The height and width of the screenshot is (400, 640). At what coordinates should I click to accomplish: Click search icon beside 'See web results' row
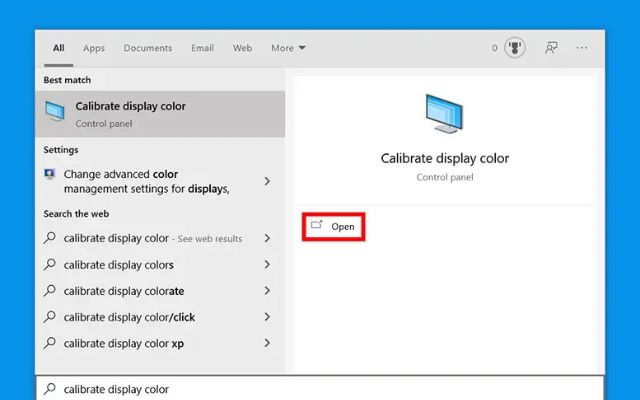49,238
